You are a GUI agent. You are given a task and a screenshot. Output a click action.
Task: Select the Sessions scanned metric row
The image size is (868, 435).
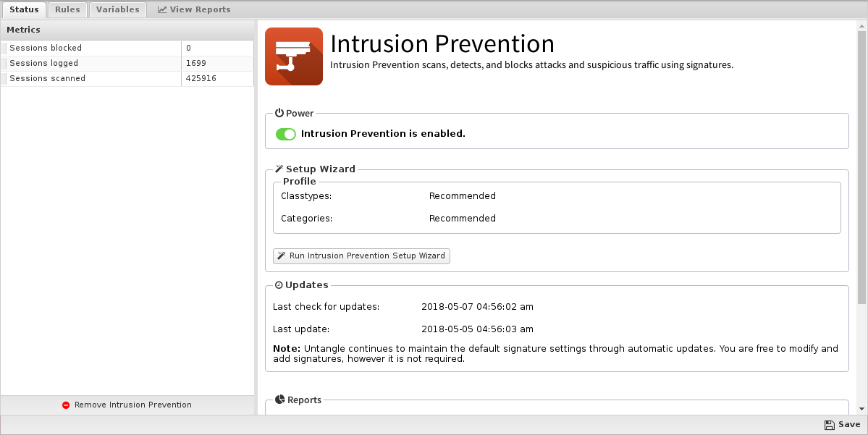tap(127, 79)
